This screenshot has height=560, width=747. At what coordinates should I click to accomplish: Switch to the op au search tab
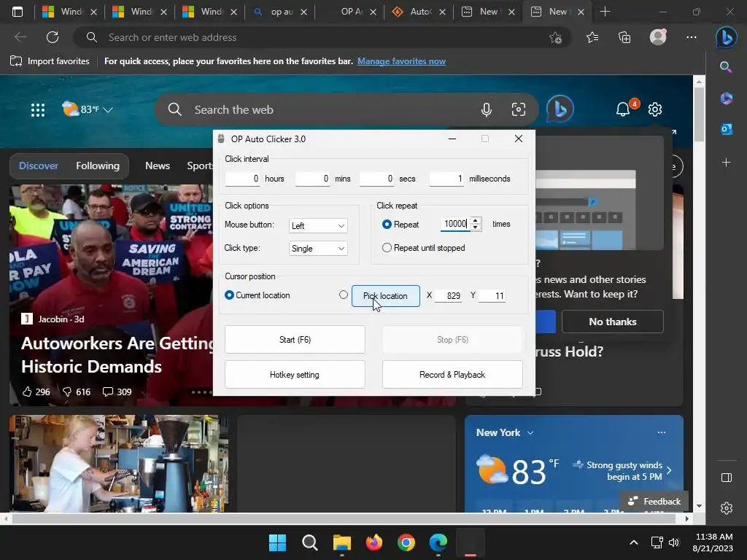(x=280, y=12)
